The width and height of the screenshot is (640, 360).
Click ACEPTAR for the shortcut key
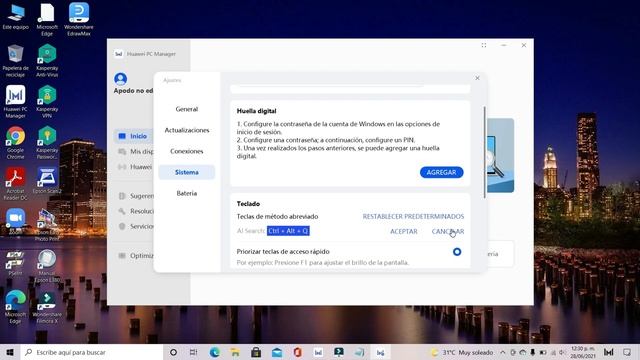point(404,231)
